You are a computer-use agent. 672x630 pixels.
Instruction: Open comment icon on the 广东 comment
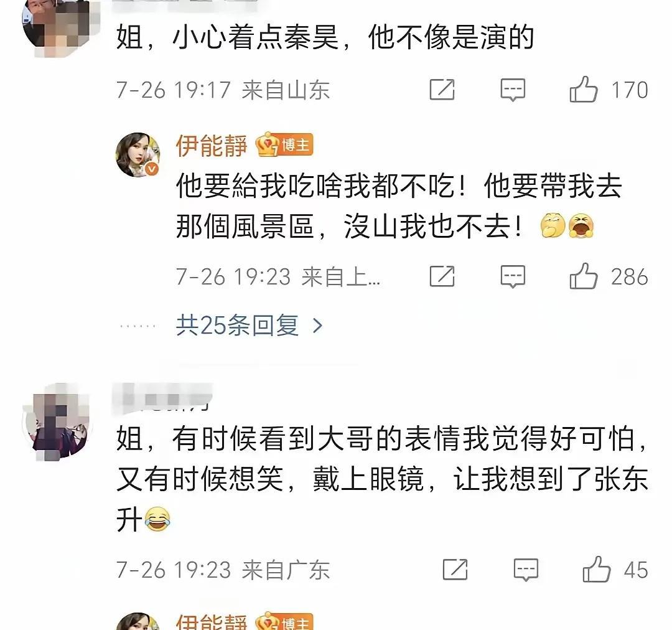(525, 570)
